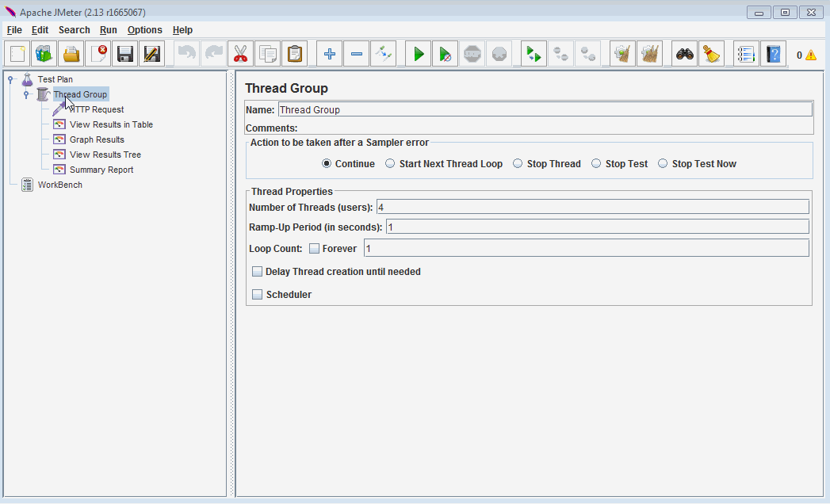The height and width of the screenshot is (504, 830).
Task: Collapse the Test Plan tree node
Action: [10, 79]
